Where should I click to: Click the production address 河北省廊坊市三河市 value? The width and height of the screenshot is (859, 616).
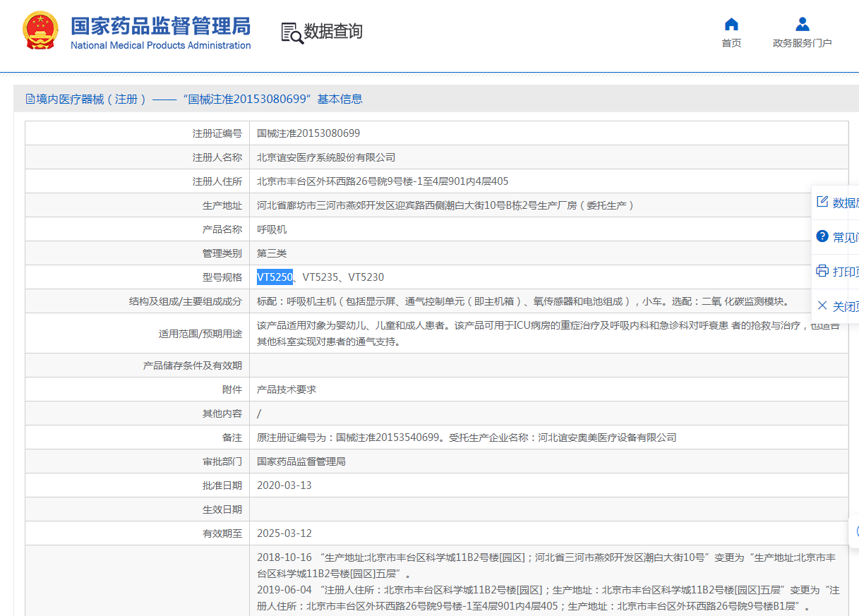pos(445,205)
